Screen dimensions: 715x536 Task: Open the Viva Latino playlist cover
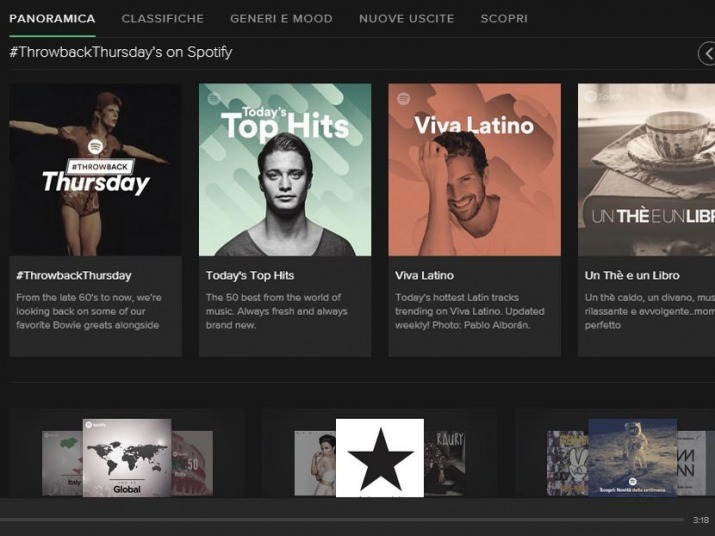click(x=475, y=170)
